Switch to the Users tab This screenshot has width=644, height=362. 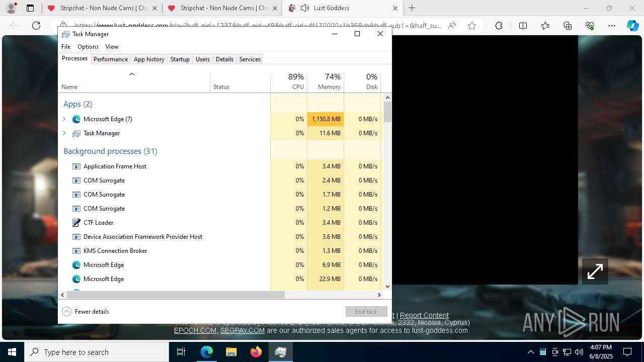pyautogui.click(x=203, y=59)
